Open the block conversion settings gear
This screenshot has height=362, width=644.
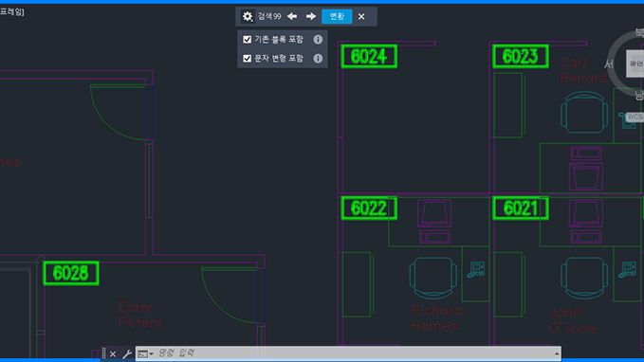tap(248, 16)
